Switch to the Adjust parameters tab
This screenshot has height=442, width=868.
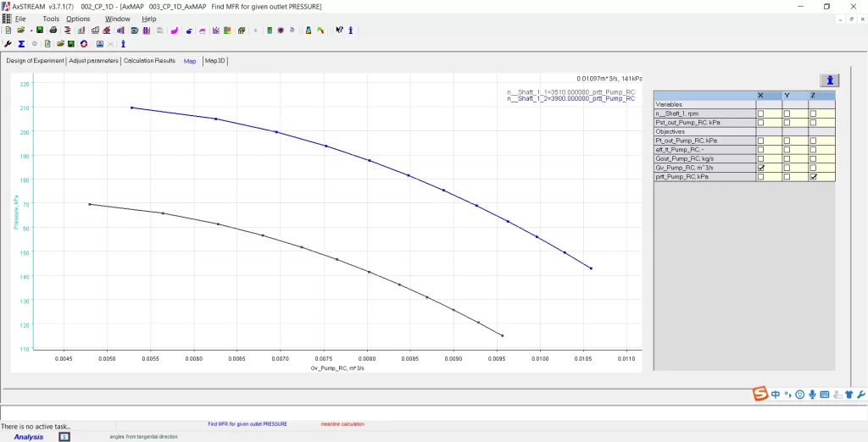pos(93,61)
